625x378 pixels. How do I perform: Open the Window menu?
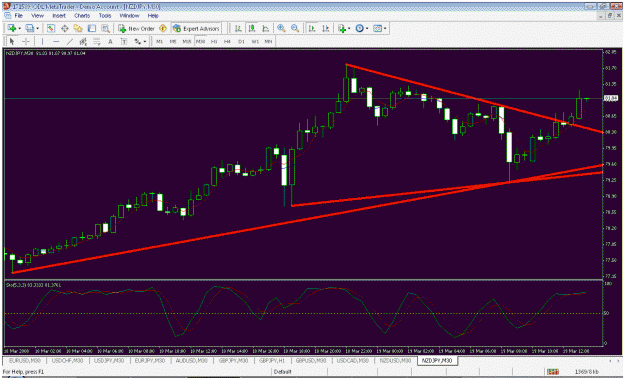pos(130,16)
